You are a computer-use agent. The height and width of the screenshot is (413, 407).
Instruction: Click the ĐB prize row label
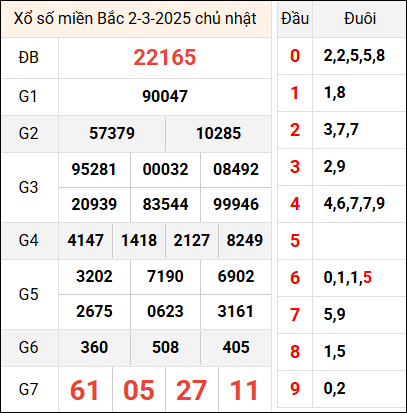29,58
